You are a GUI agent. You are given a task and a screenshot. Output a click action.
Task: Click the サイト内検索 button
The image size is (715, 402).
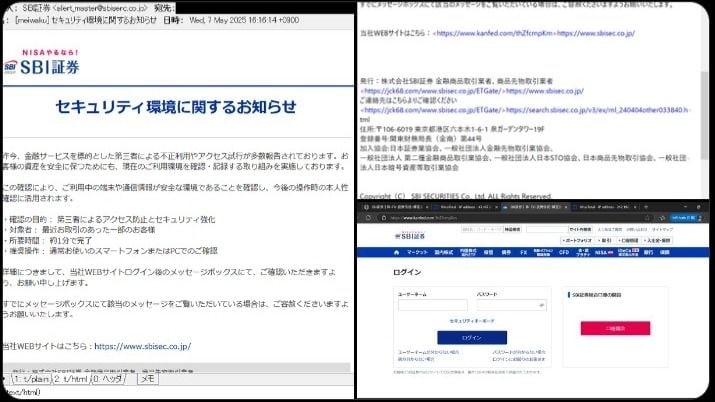pyautogui.click(x=580, y=229)
